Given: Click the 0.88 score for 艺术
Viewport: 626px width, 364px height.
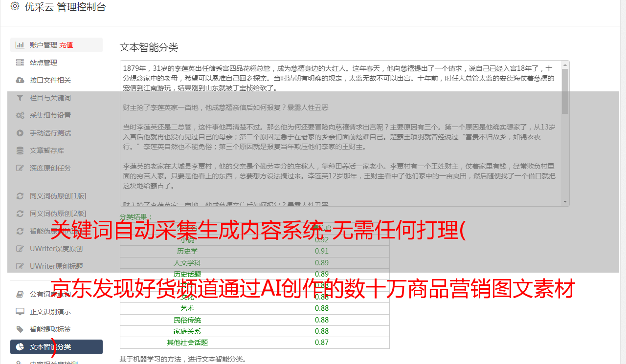Looking at the screenshot, I should pos(322,308).
